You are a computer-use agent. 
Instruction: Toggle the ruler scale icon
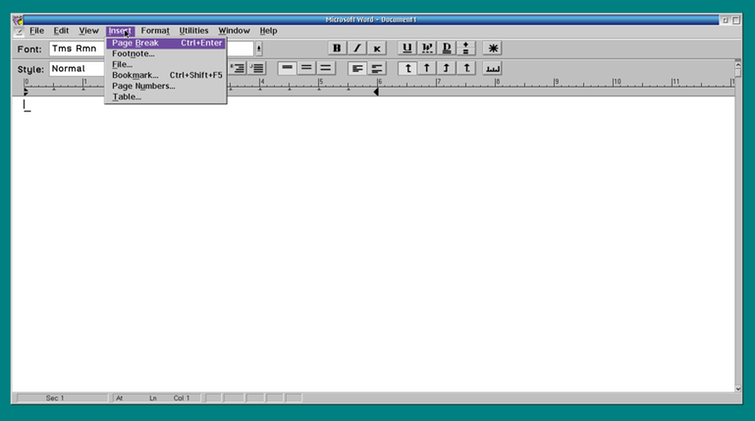[493, 68]
